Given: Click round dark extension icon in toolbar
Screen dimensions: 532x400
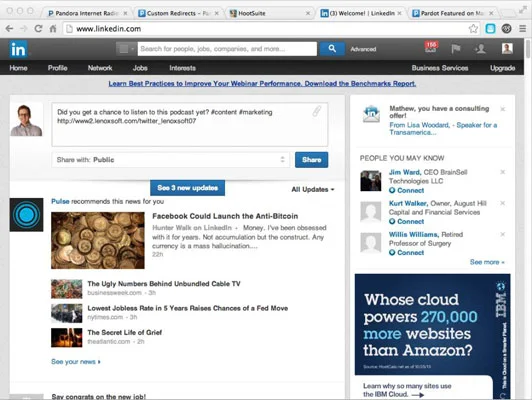Looking at the screenshot, I should pyautogui.click(x=507, y=29).
